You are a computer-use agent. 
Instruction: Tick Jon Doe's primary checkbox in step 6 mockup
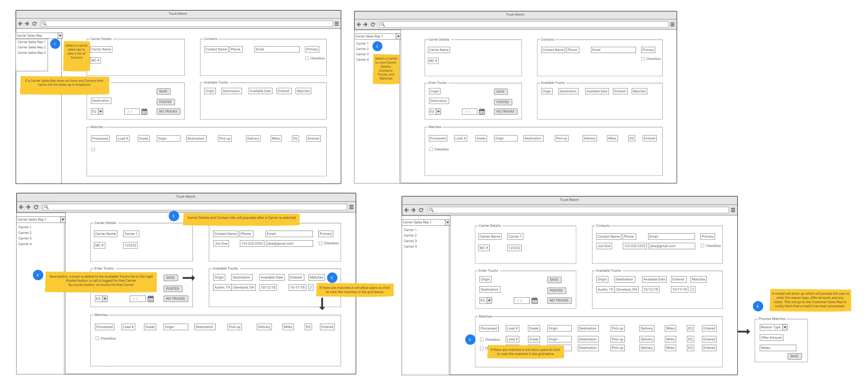click(702, 246)
